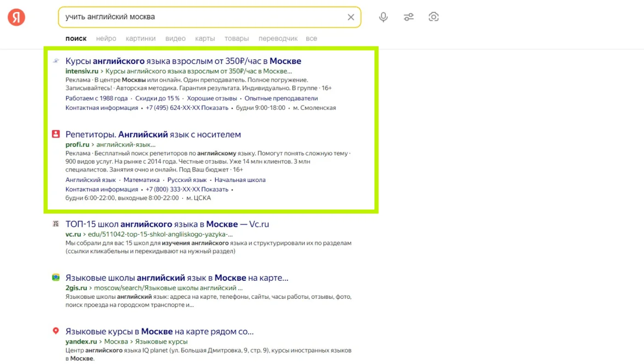Switch to the картинки tab
Viewport: 644px width, 364px height.
[x=141, y=39]
